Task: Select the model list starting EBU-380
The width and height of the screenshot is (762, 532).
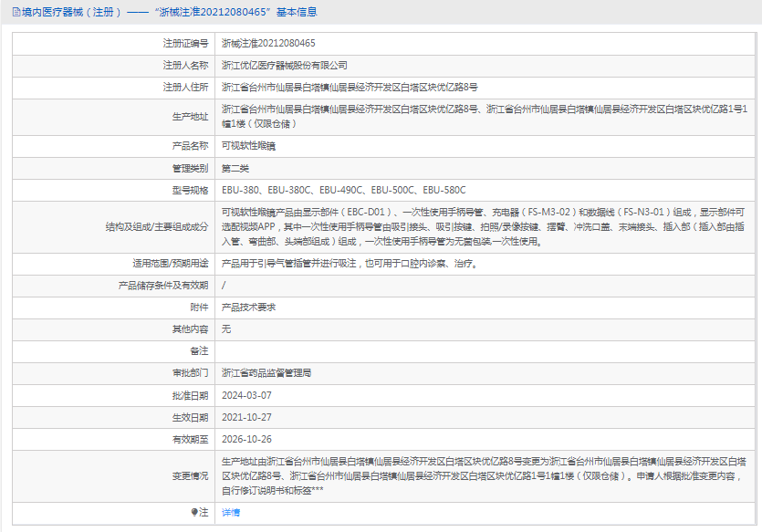Action: pyautogui.click(x=343, y=190)
